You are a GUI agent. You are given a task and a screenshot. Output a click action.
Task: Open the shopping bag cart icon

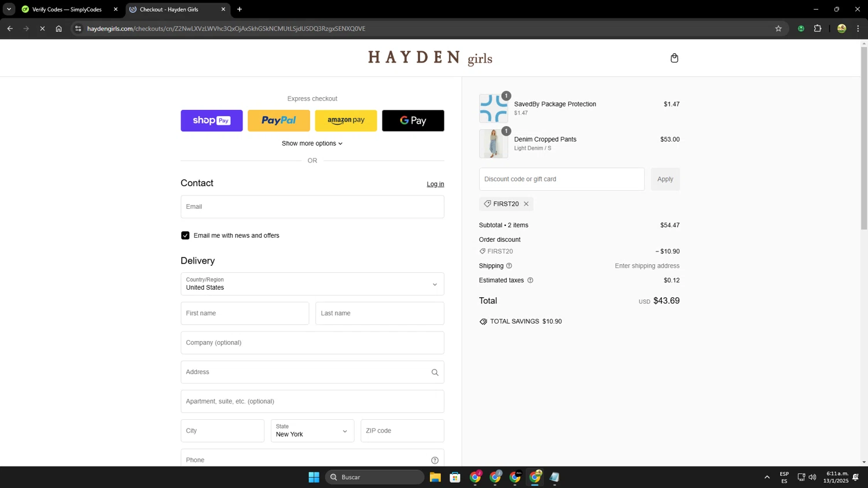click(674, 58)
